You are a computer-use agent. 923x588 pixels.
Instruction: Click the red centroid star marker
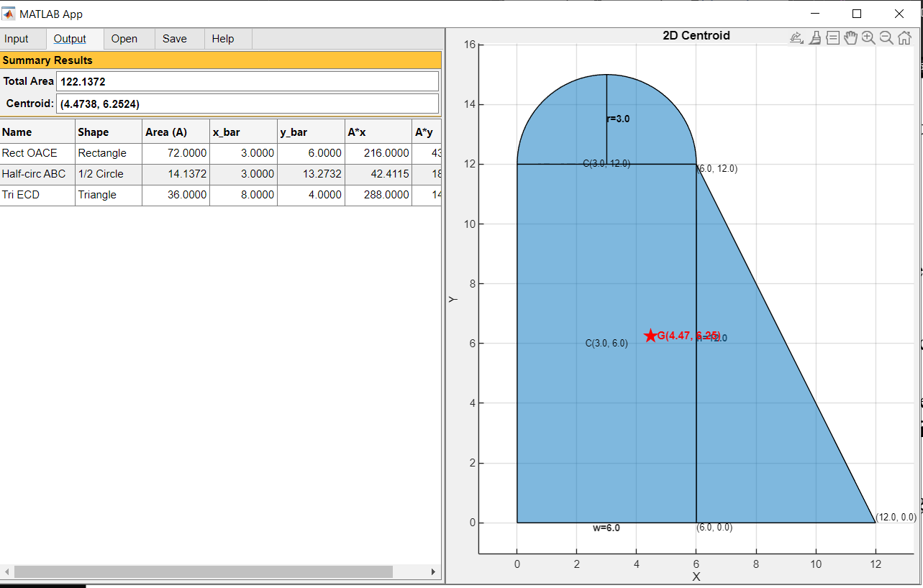(650, 336)
